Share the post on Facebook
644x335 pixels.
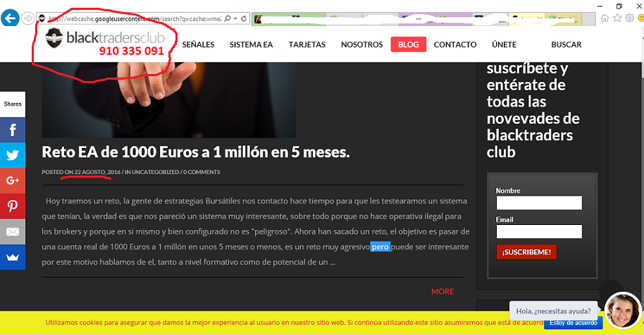(13, 130)
